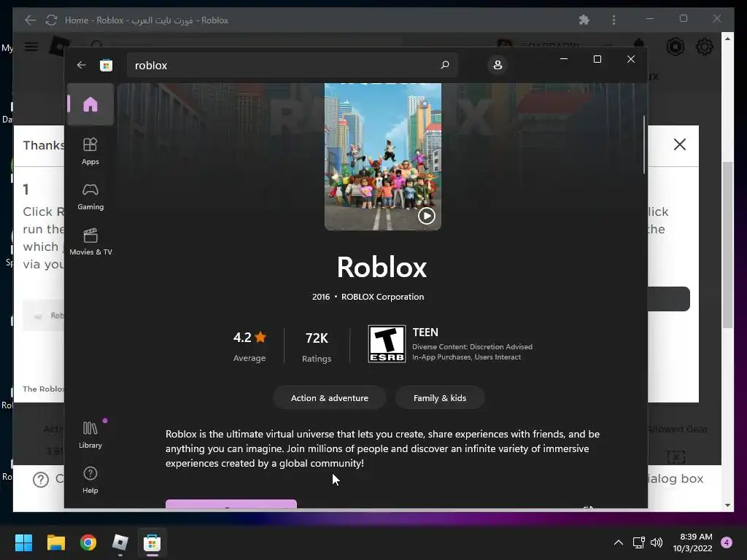Maximize the Microsoft Store window
Image resolution: width=747 pixels, height=560 pixels.
point(597,59)
